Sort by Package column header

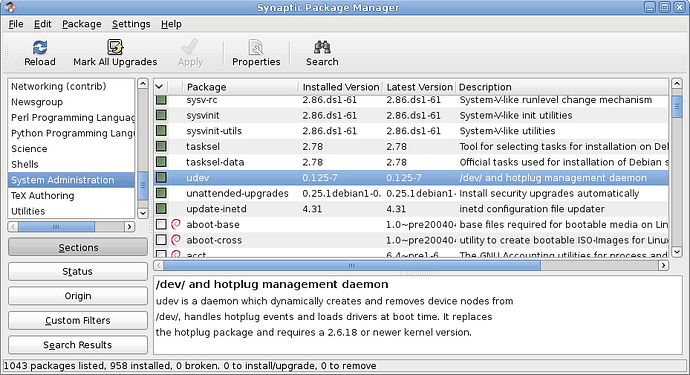pos(241,87)
